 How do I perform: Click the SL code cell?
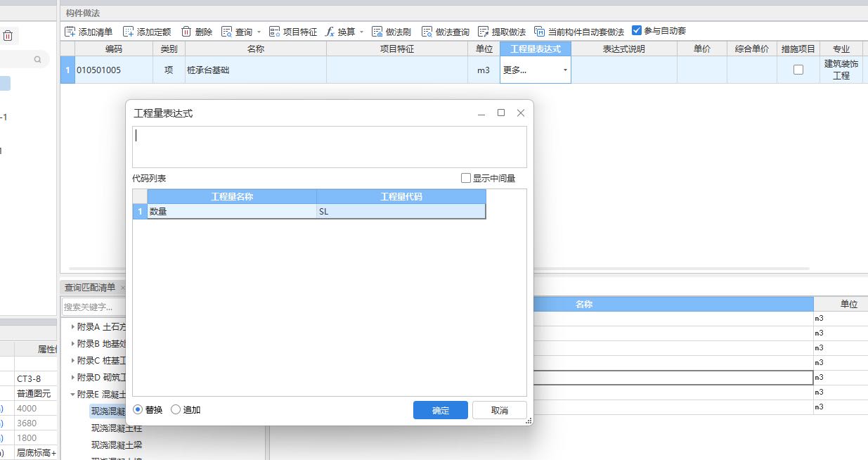(x=401, y=211)
